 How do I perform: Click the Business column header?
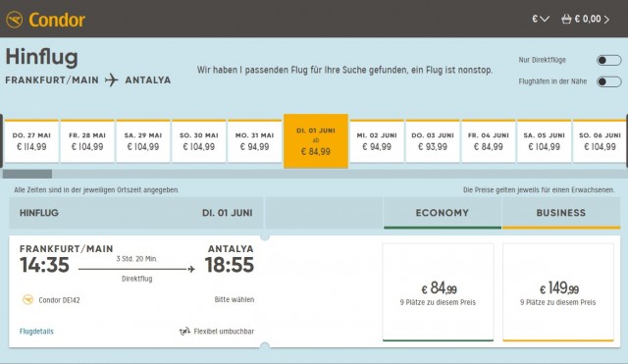561,213
